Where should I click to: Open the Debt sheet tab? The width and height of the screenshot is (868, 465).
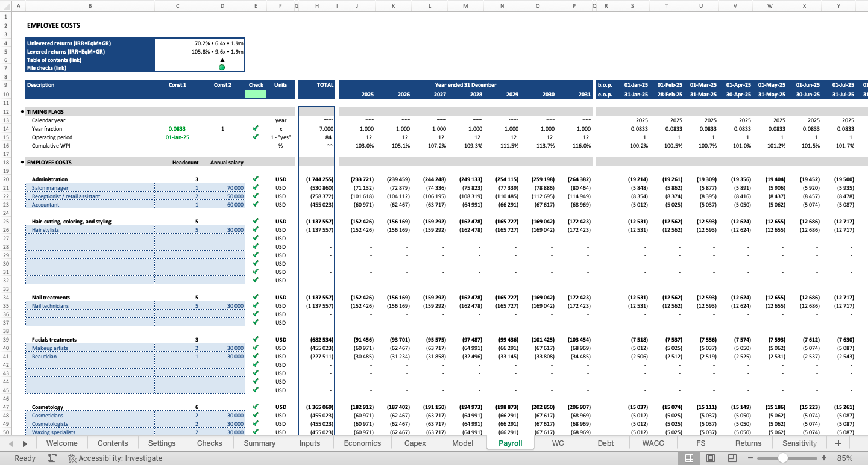pyautogui.click(x=605, y=443)
